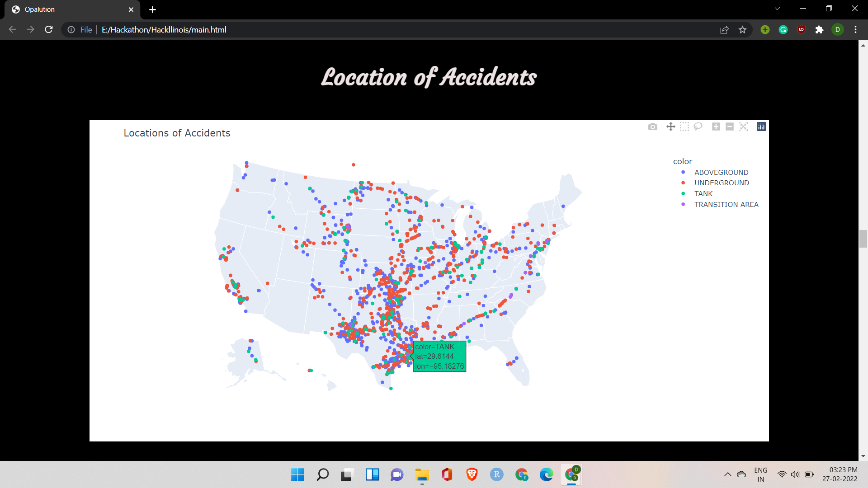
Task: Activate the Lasso Select tool
Action: [x=698, y=127]
